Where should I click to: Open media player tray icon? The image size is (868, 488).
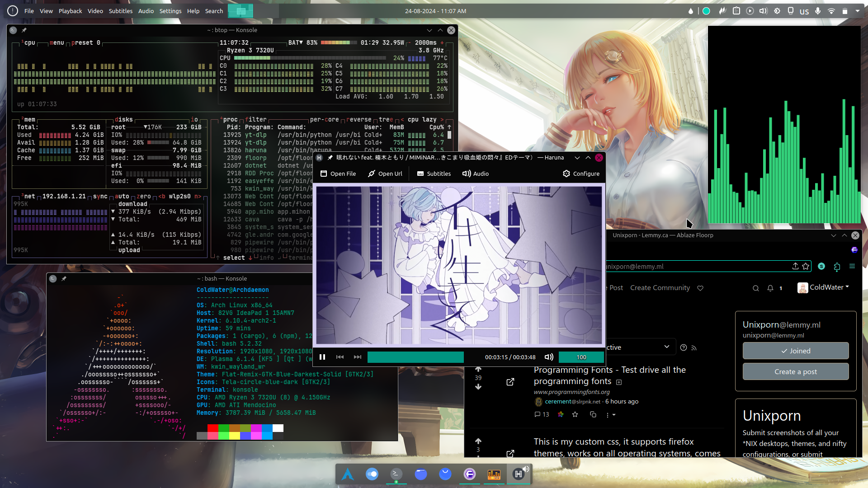coord(750,11)
